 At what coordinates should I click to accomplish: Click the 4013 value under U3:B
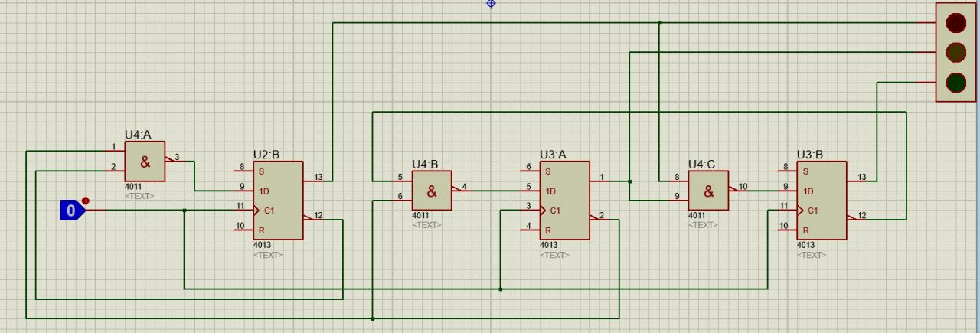click(805, 246)
